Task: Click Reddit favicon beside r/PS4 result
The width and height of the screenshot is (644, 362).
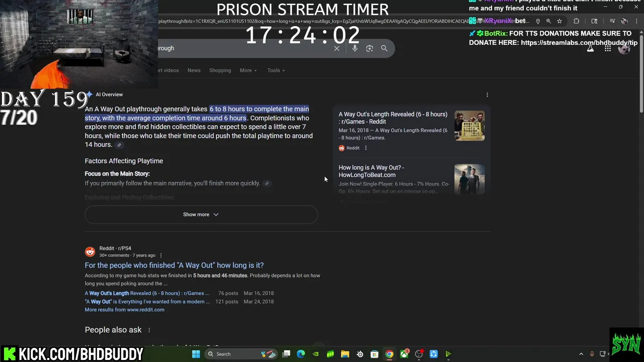Action: (90, 252)
